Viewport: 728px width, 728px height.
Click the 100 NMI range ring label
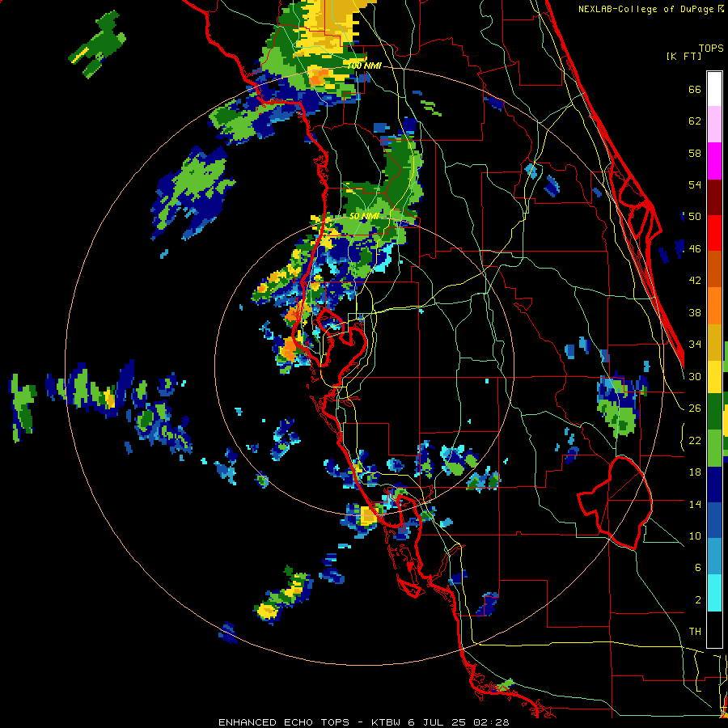[x=364, y=66]
